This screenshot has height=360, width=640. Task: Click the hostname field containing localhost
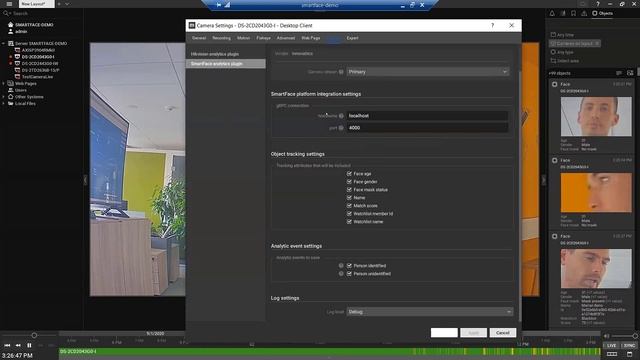(427, 116)
